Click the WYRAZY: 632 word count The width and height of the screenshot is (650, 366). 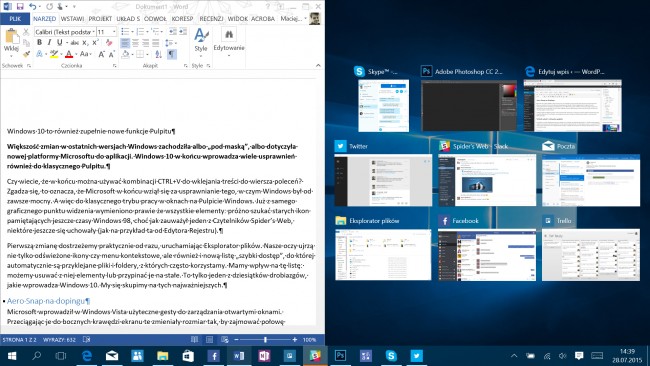click(59, 339)
